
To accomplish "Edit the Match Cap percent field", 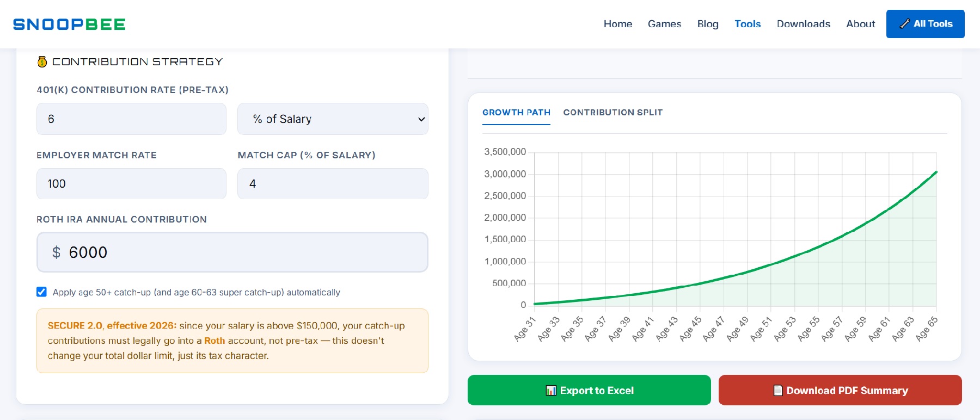I will pyautogui.click(x=333, y=183).
